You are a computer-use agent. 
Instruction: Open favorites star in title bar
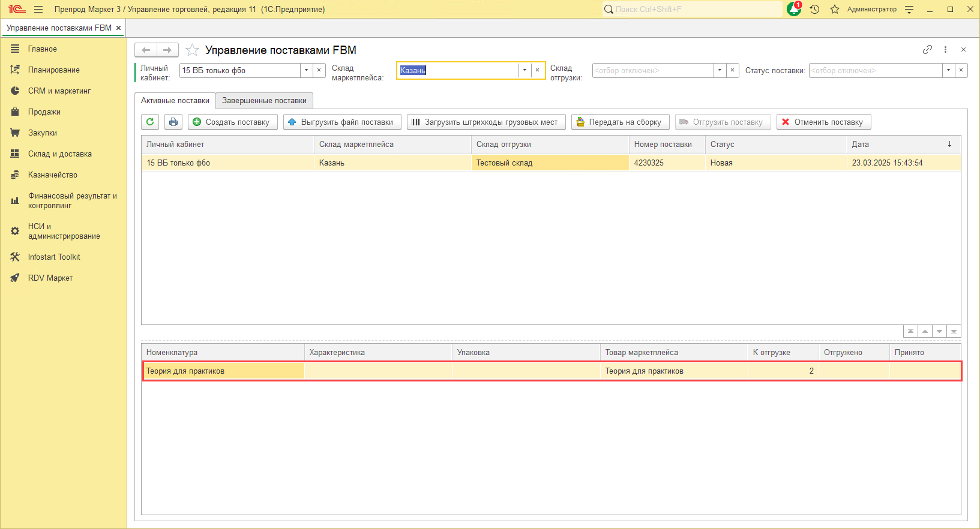coord(834,9)
